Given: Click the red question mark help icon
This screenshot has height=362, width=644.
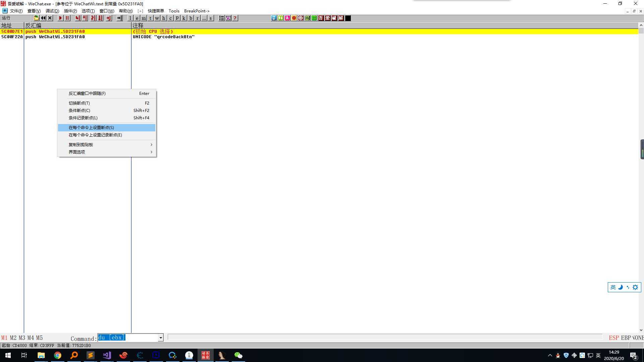Looking at the screenshot, I should click(x=235, y=18).
